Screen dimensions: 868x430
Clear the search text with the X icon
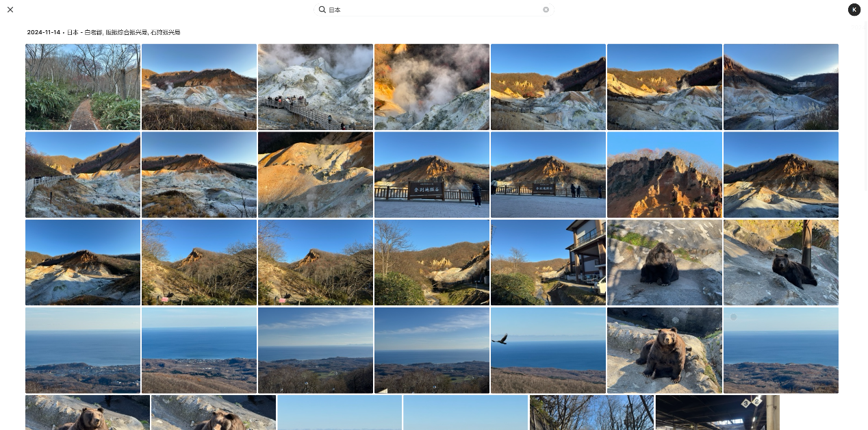546,10
